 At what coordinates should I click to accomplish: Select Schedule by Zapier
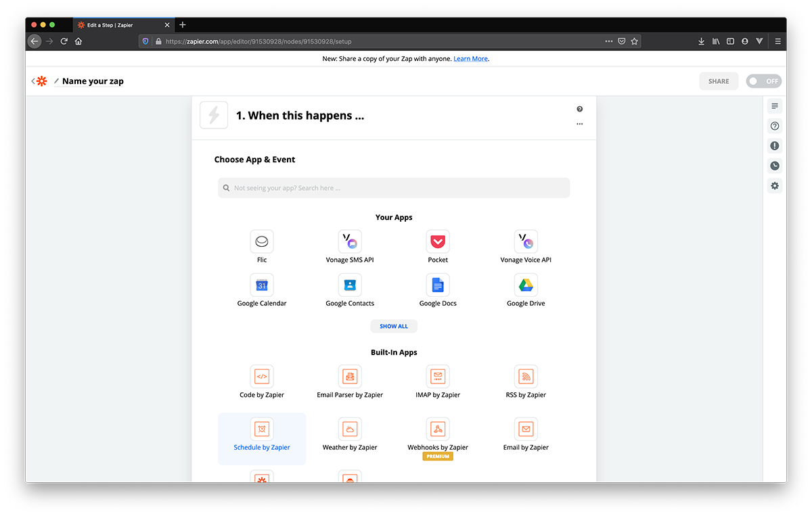point(262,438)
